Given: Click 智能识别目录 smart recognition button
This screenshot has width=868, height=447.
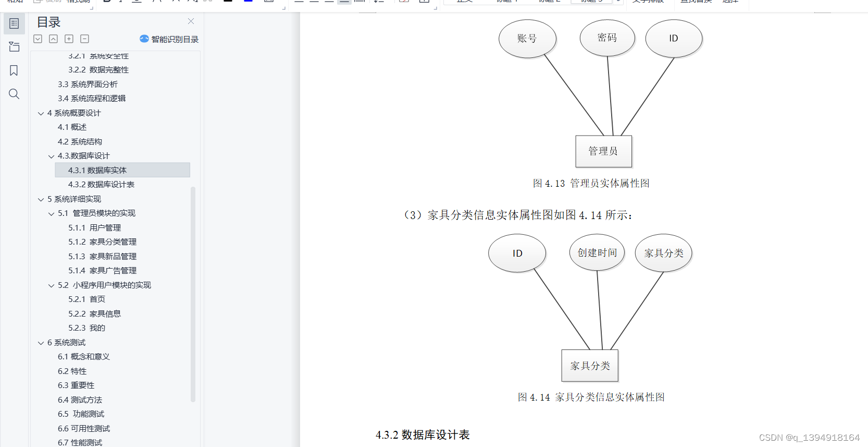Looking at the screenshot, I should coord(169,39).
